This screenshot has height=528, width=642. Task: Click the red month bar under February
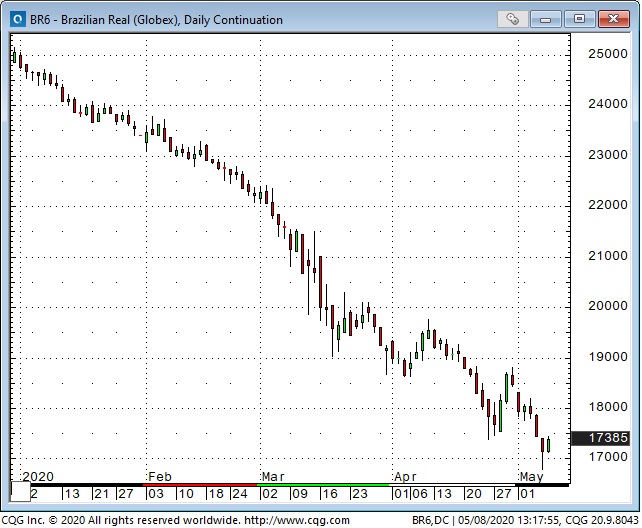coord(200,485)
